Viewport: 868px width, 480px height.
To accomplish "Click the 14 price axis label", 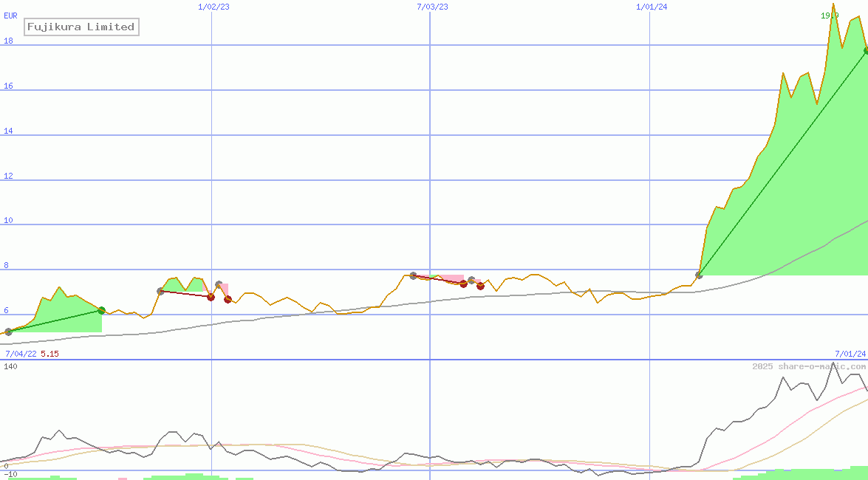I will pyautogui.click(x=8, y=131).
